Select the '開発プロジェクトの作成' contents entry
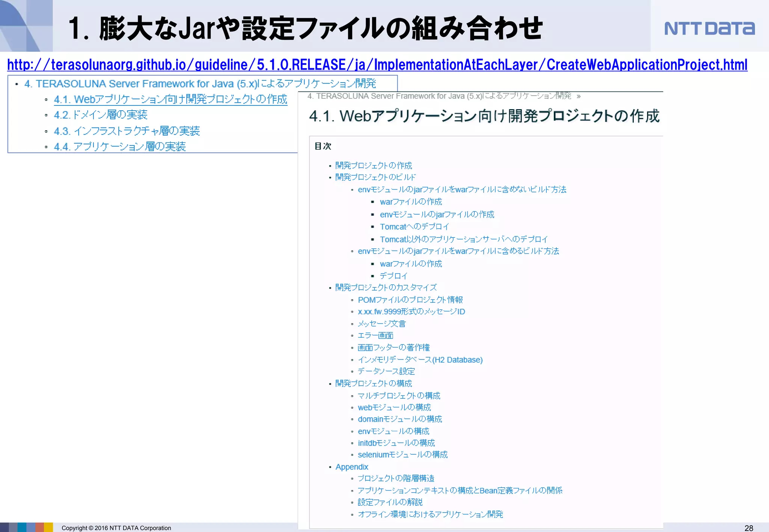The image size is (769, 532). tap(374, 165)
